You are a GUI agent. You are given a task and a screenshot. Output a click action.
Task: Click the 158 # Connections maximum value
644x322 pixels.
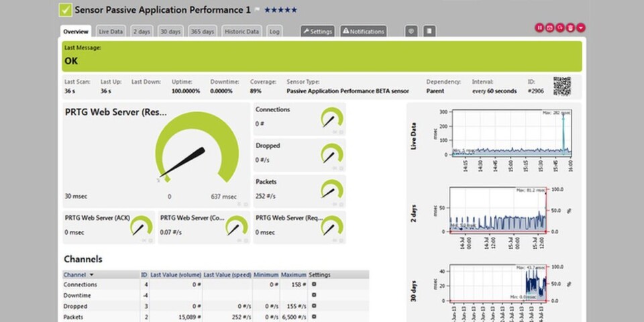(x=298, y=284)
